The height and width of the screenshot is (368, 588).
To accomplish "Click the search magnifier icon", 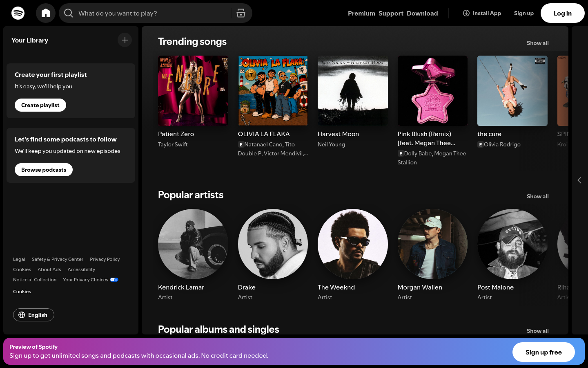I will click(x=69, y=13).
